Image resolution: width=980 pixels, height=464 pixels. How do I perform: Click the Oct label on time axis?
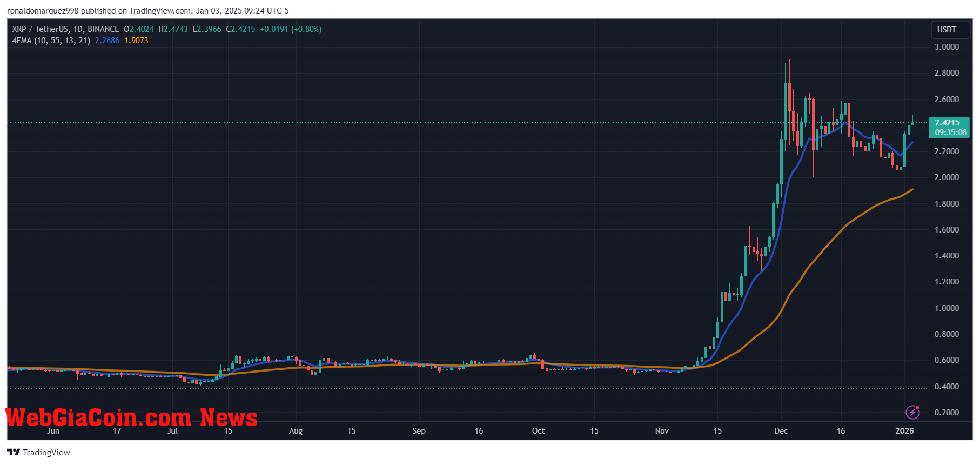coord(538,431)
